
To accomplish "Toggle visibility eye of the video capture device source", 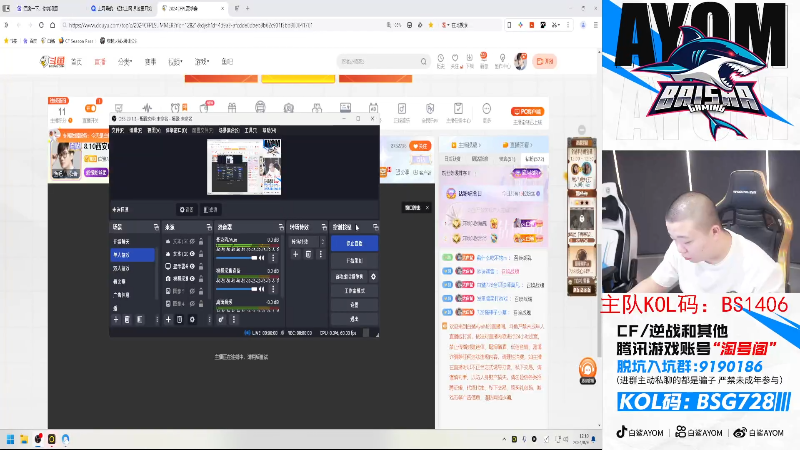I will pos(192,279).
